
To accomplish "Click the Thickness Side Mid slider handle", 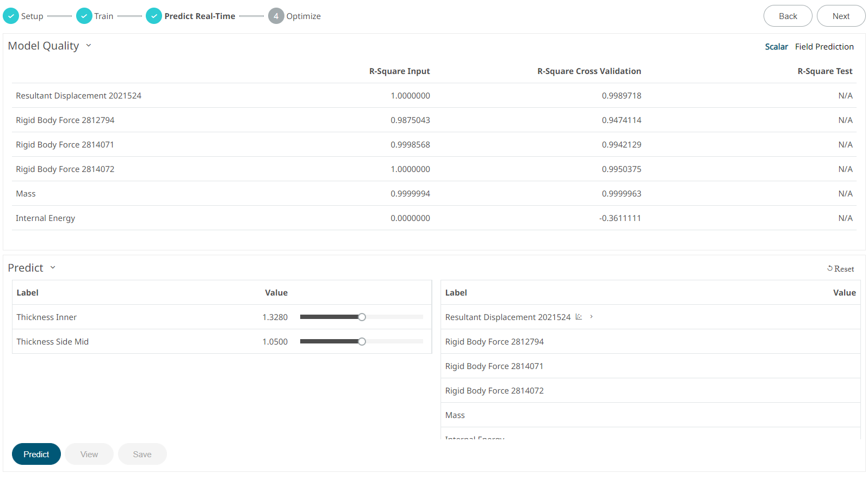I will click(362, 342).
